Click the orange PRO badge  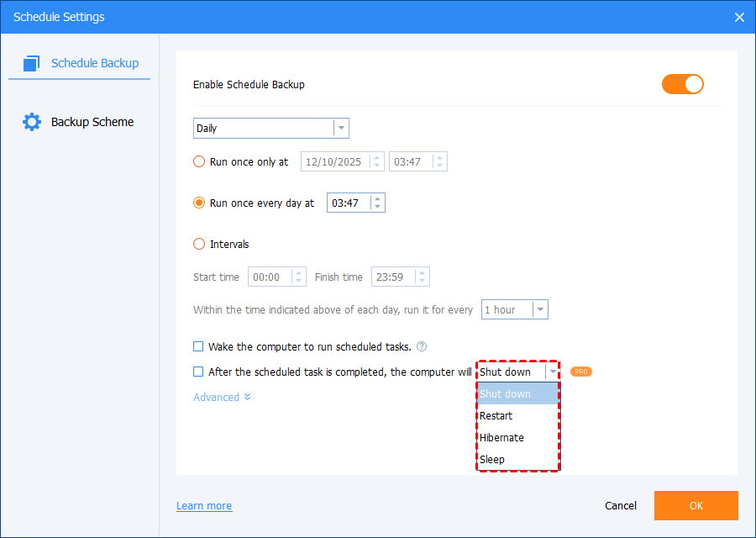(x=580, y=372)
